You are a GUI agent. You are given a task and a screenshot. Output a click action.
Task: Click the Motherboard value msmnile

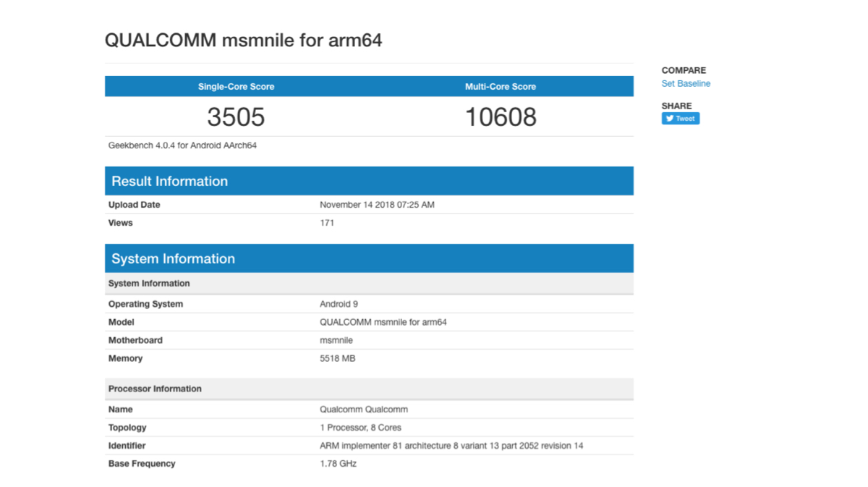coord(336,340)
